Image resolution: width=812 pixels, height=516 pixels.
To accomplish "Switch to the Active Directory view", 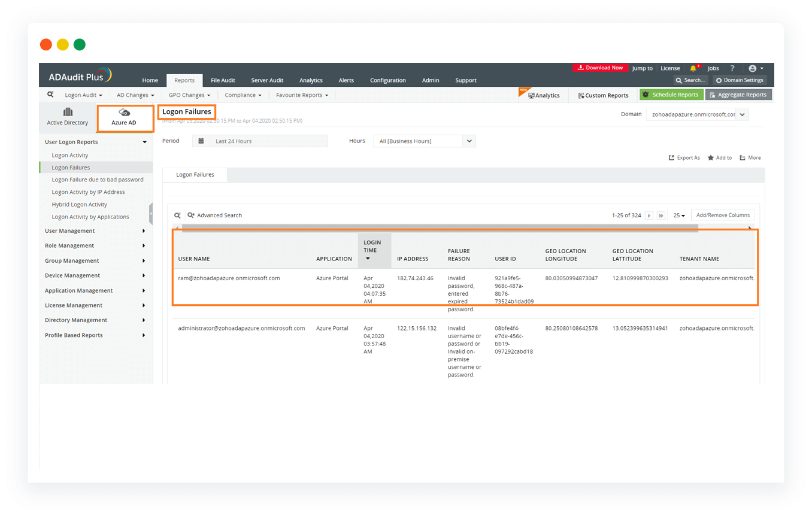I will tap(68, 117).
